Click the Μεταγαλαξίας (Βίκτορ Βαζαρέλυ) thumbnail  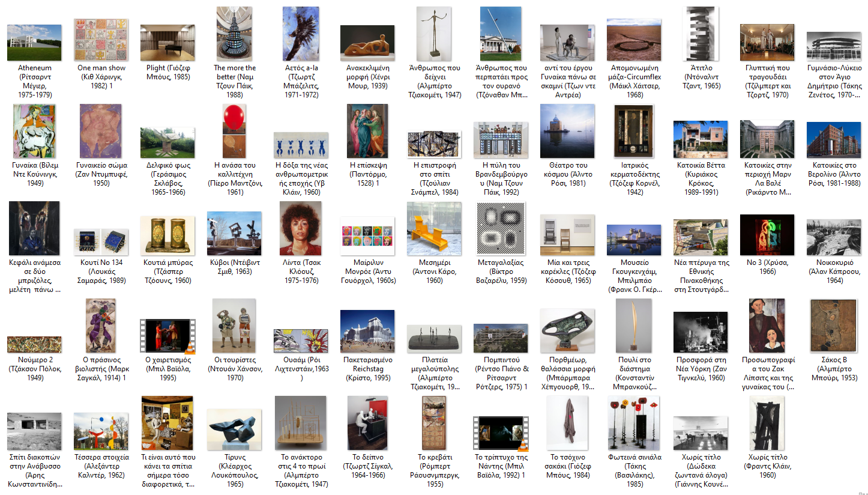tap(501, 228)
